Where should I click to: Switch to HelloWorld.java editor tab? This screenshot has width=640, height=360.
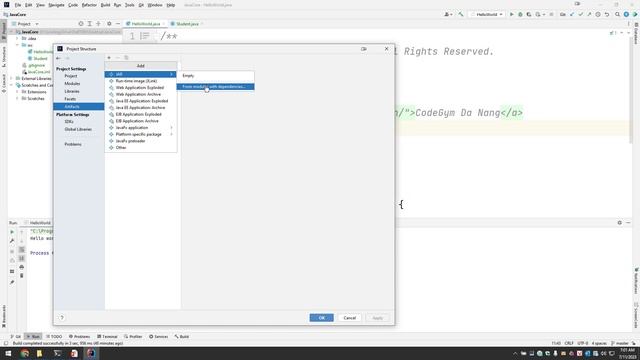[145, 24]
